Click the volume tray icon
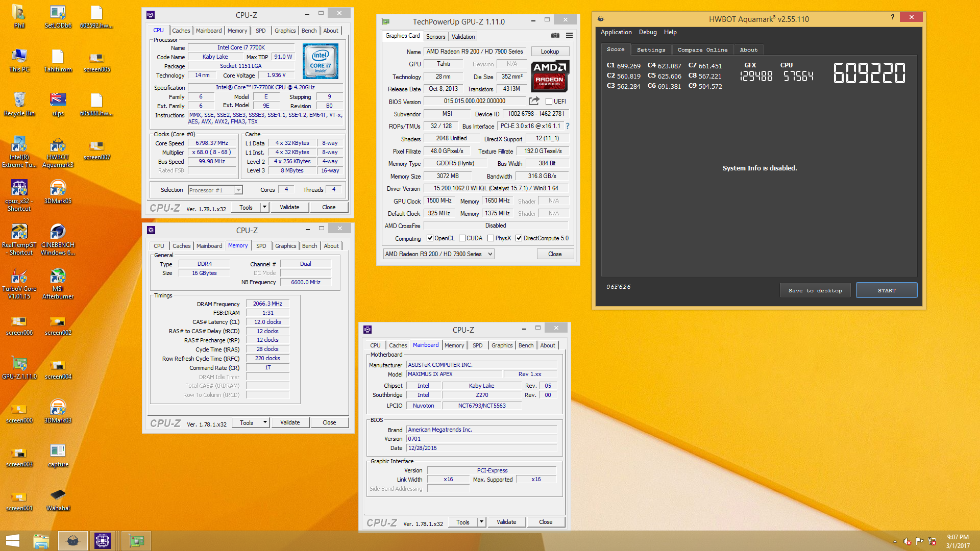Viewport: 980px width, 551px height. pyautogui.click(x=907, y=541)
